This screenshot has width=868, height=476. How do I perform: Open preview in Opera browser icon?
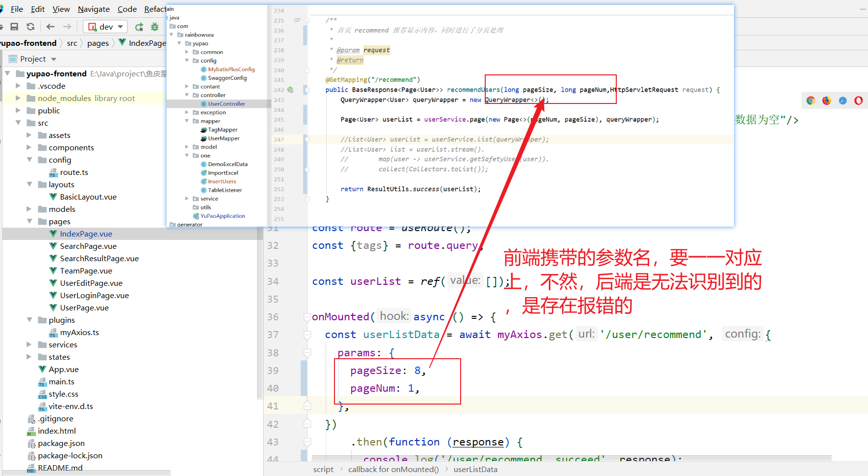859,101
